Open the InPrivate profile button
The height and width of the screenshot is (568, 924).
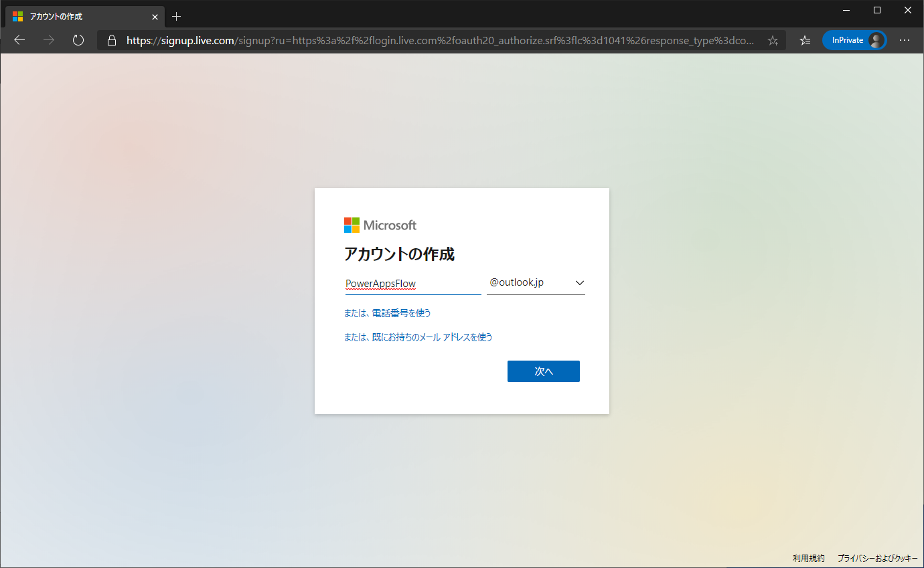854,40
